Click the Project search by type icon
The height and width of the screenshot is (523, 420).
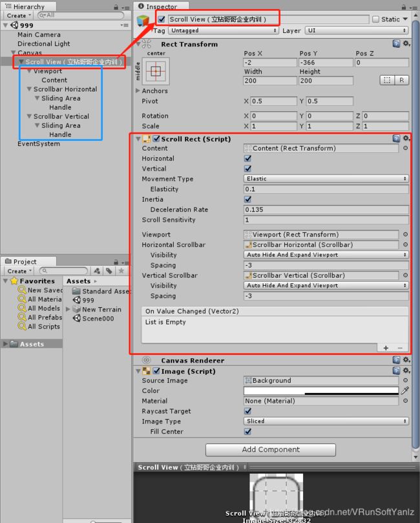tap(97, 271)
